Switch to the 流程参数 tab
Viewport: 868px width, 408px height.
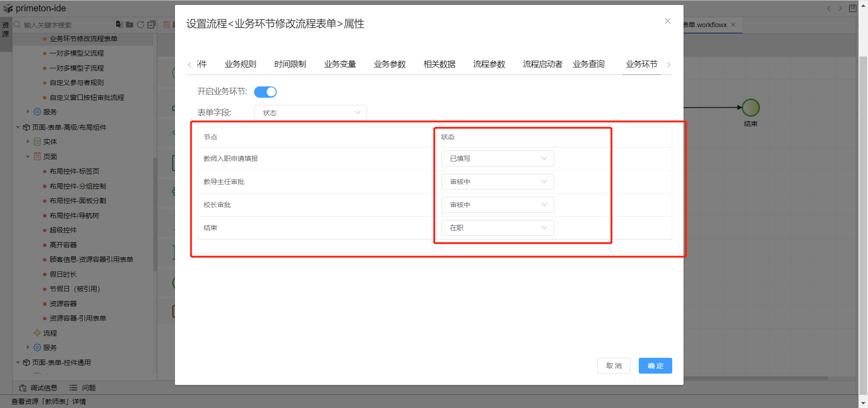point(489,64)
